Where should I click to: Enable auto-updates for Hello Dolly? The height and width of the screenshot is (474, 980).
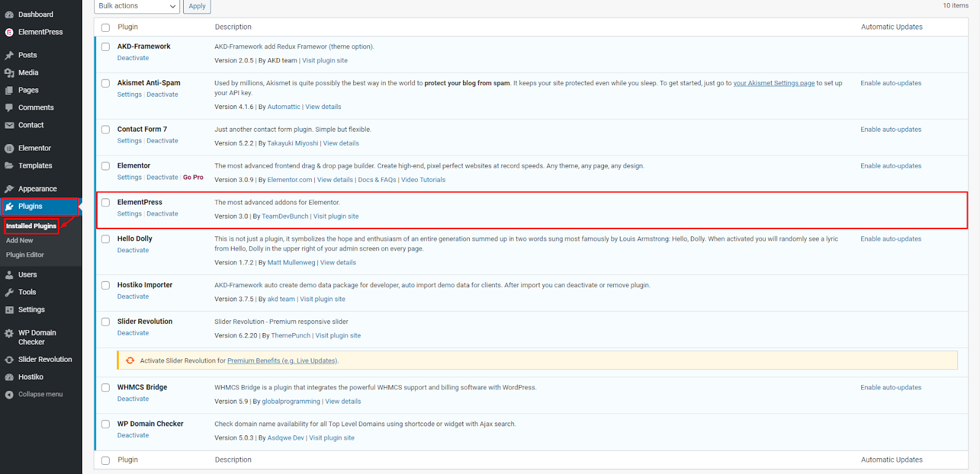click(891, 239)
